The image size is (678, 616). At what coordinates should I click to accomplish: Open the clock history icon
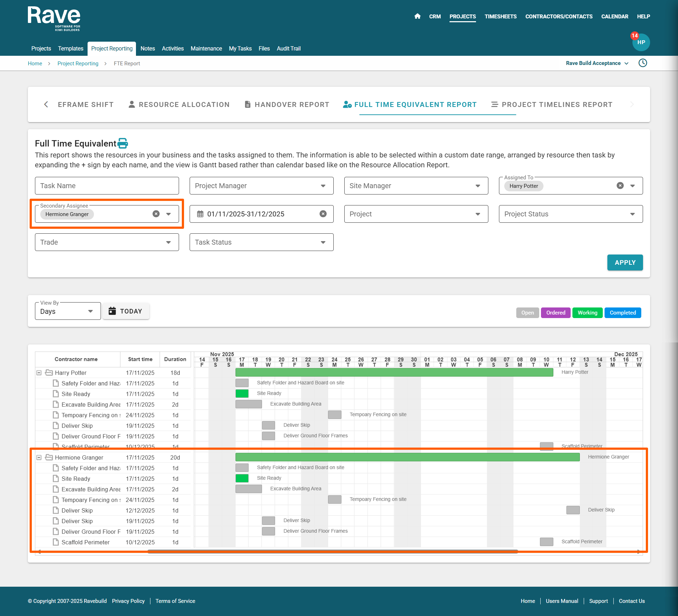pyautogui.click(x=643, y=63)
